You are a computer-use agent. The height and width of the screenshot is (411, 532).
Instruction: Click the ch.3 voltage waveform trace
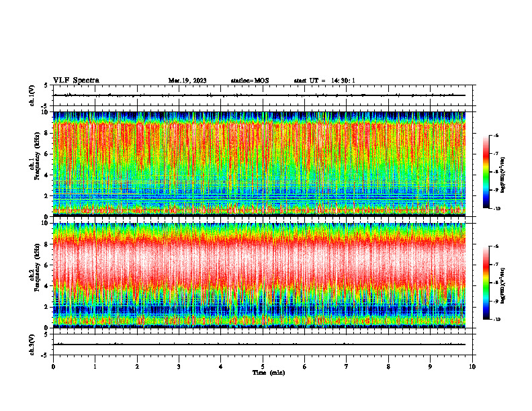[259, 345]
